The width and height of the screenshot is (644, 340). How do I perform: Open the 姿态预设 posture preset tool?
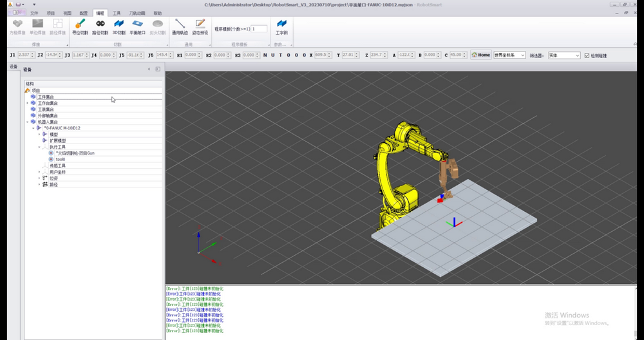tap(200, 24)
